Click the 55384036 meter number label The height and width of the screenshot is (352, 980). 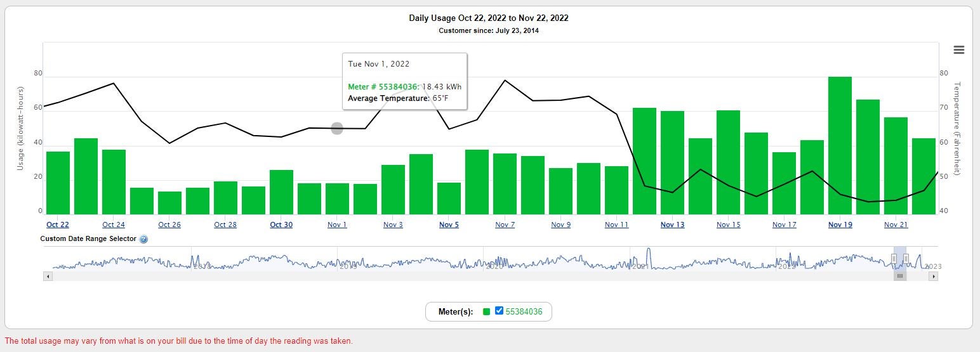(x=524, y=311)
